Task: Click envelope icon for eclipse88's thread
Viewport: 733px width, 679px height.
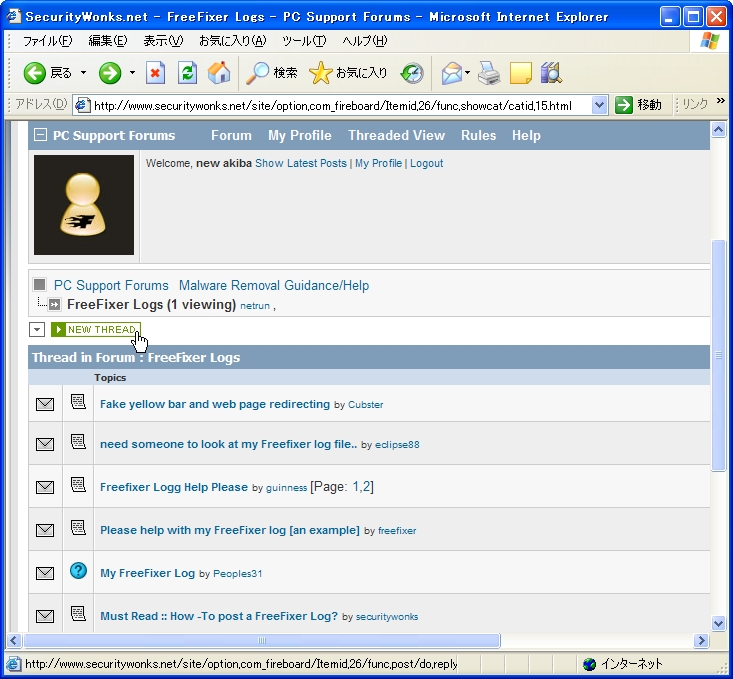Action: [x=45, y=444]
